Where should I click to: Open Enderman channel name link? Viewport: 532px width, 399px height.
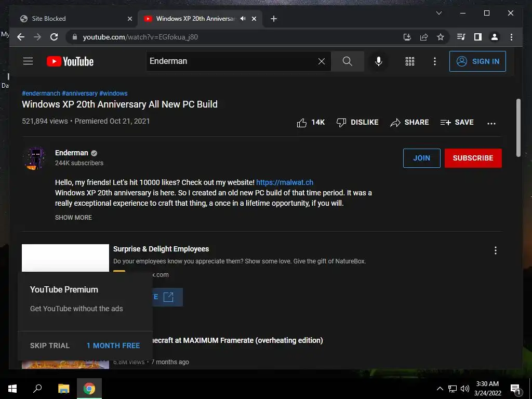(72, 153)
